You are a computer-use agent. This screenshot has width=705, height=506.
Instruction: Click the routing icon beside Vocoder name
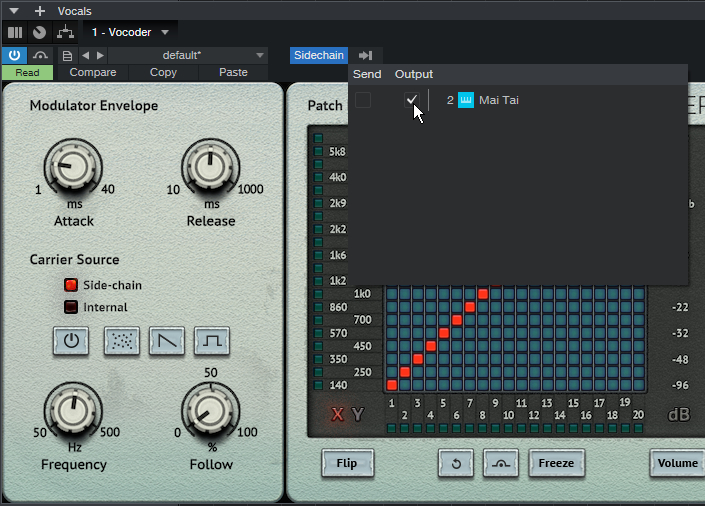click(x=65, y=32)
